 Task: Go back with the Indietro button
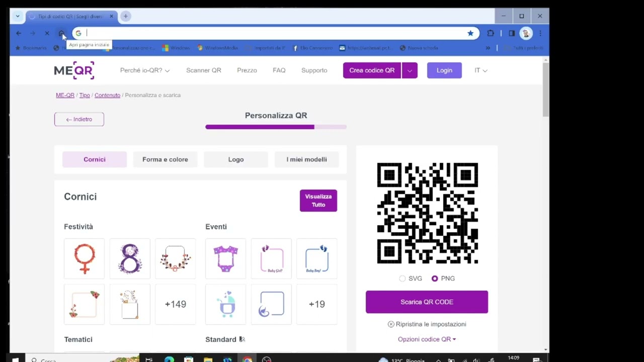[x=79, y=119]
